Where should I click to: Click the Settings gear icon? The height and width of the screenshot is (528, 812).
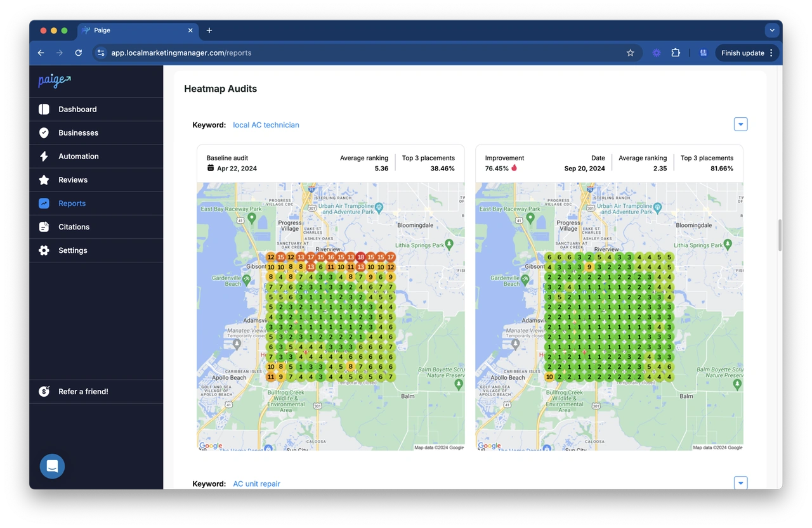(x=44, y=250)
